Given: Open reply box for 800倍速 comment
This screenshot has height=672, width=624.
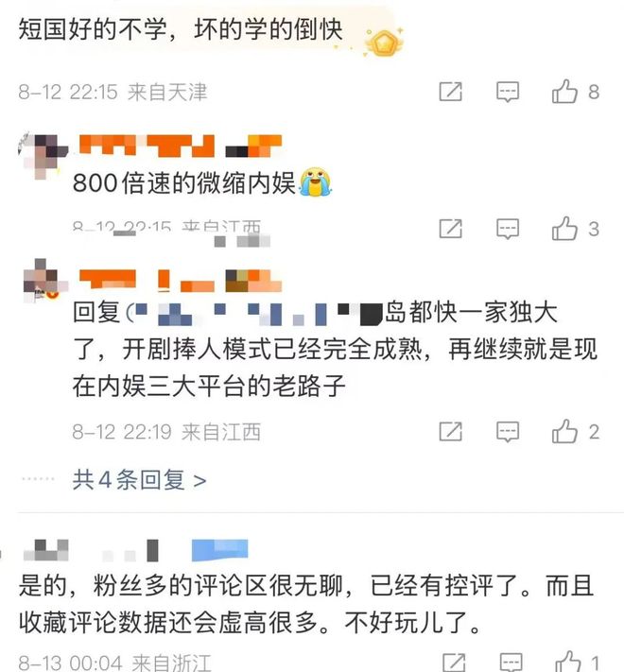Looking at the screenshot, I should 508,229.
